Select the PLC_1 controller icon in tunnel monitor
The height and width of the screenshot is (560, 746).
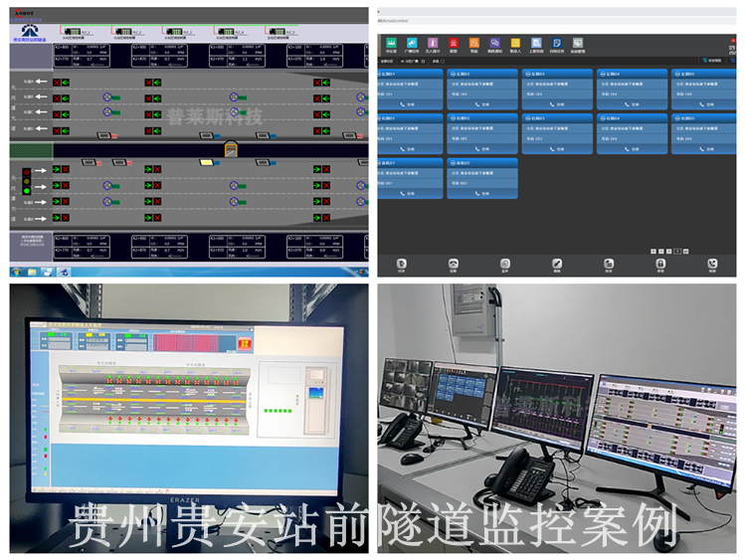click(72, 32)
